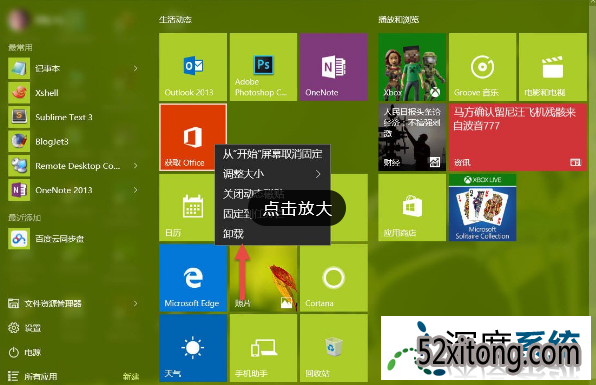
Task: Open Microsoft Solitaire Collection tile
Action: pyautogui.click(x=482, y=208)
